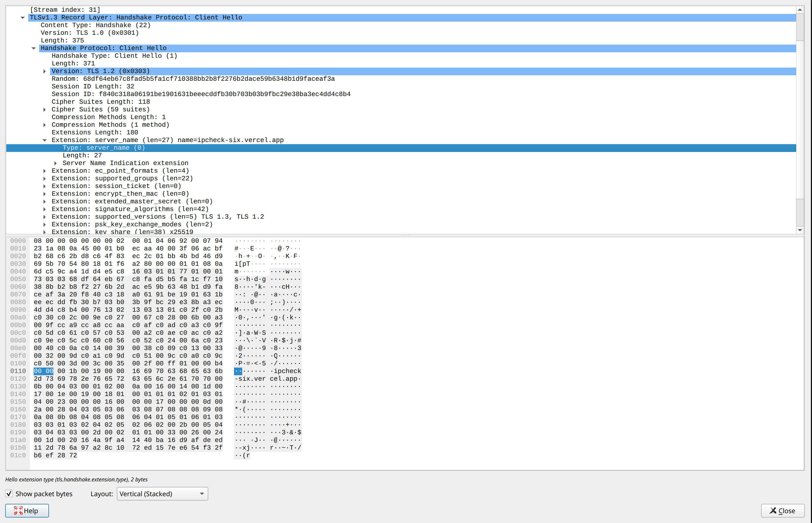Expand Server Name Indication extension
Viewport: 812px width, 523px height.
pyautogui.click(x=55, y=163)
